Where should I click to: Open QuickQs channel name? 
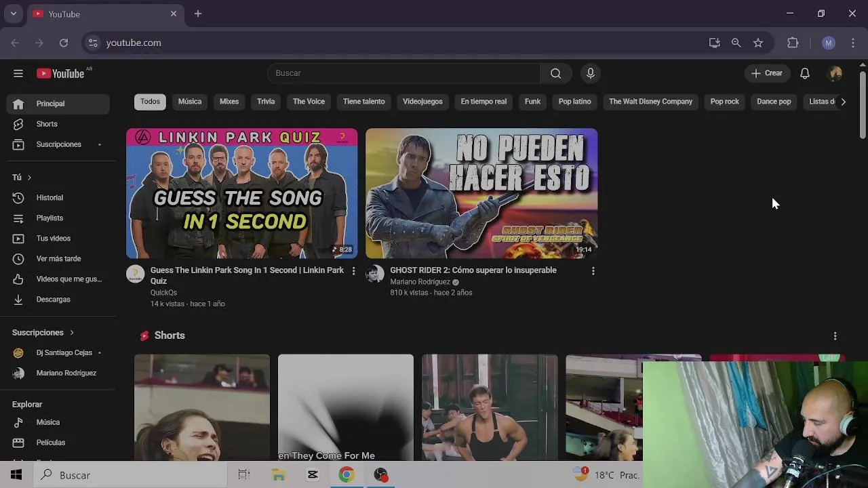pos(163,293)
